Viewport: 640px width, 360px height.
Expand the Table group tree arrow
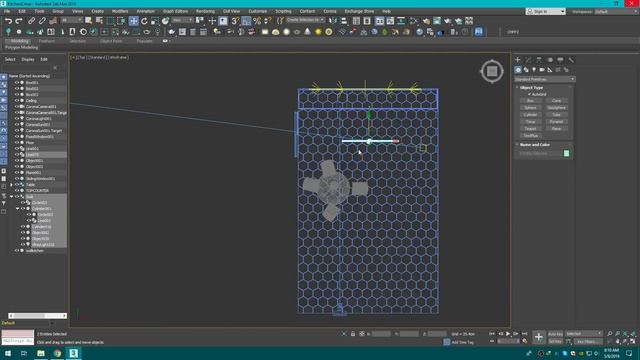[x=12, y=184]
